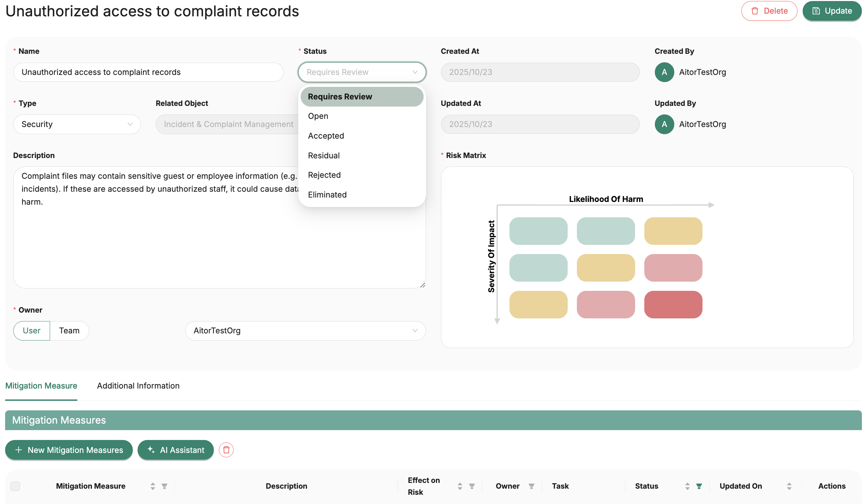Click the New Mitigation Measures button
Image resolution: width=867 pixels, height=504 pixels.
[x=69, y=450]
